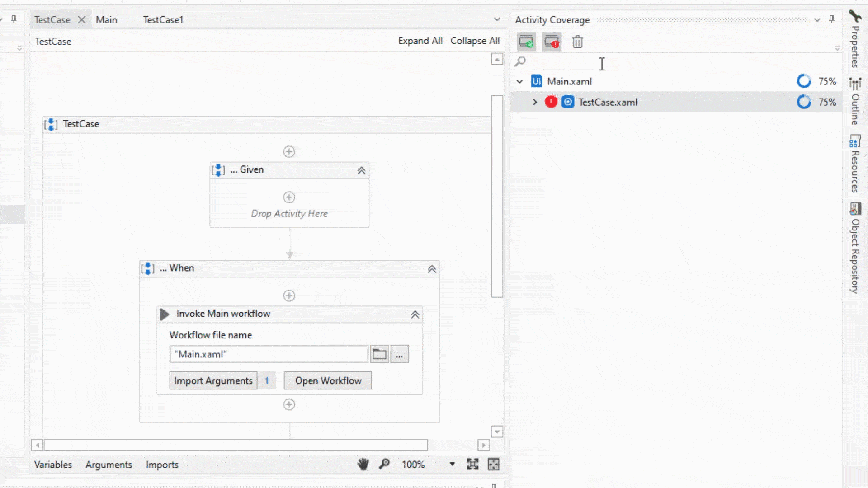The image size is (868, 488).
Task: Select the pan hand tool
Action: [363, 465]
